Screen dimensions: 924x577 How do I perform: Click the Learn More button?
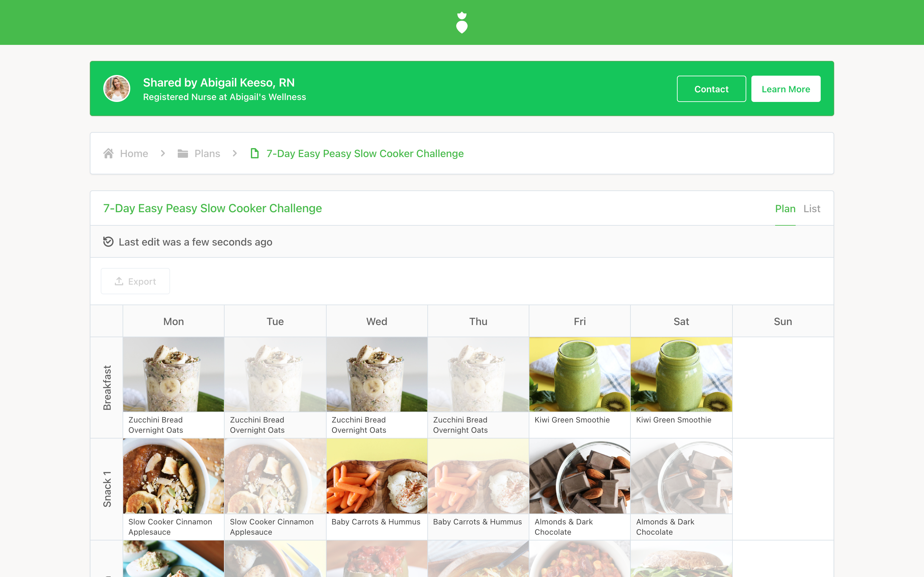(786, 89)
